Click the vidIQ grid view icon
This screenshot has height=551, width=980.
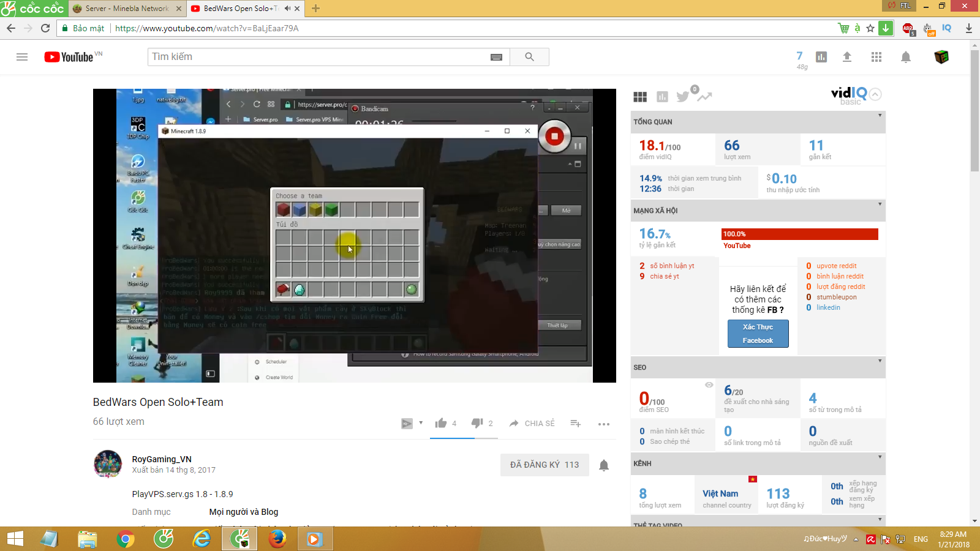(x=640, y=97)
